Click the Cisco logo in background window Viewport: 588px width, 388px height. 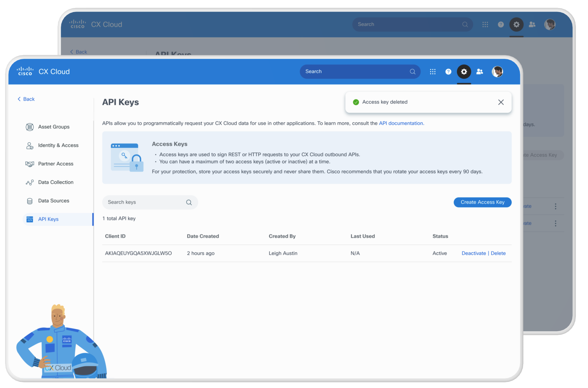coord(77,24)
